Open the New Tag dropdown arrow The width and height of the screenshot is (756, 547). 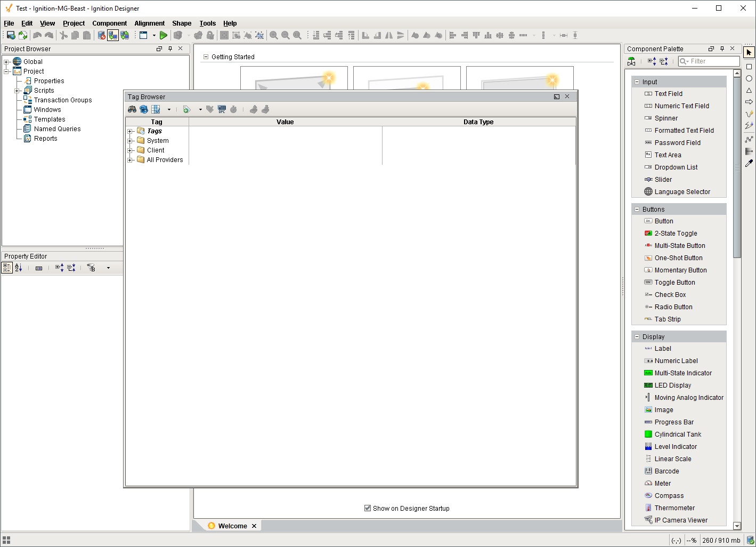(x=200, y=109)
